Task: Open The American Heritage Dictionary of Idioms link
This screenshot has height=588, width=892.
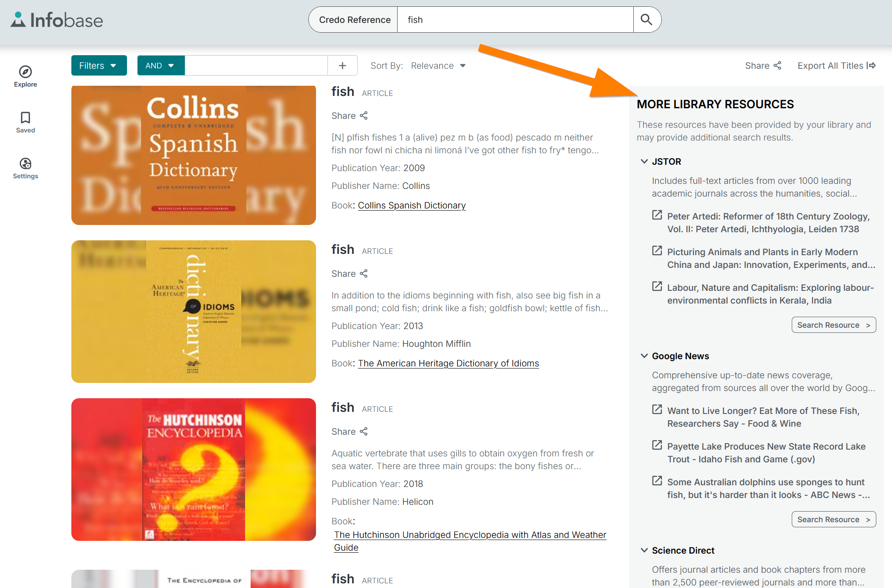Action: (448, 363)
